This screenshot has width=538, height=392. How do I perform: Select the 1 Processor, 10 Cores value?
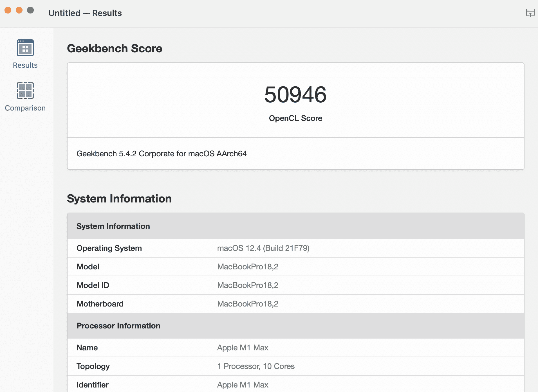[256, 366]
